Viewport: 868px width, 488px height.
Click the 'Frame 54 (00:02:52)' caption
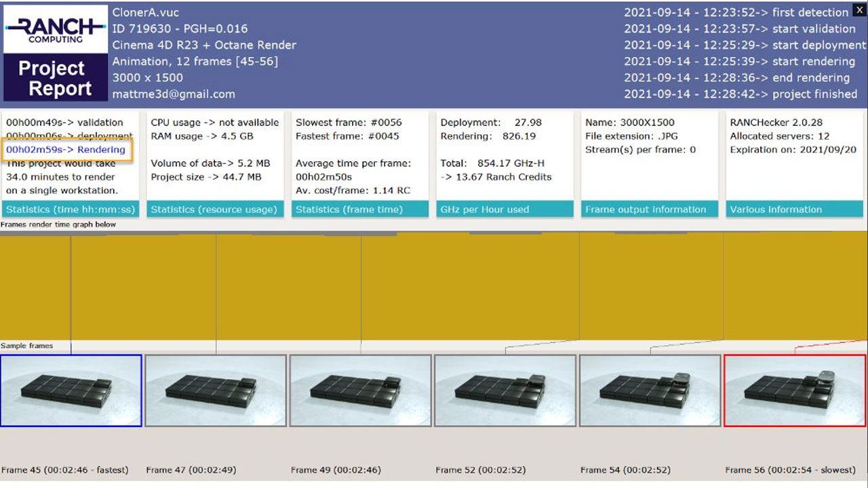626,470
